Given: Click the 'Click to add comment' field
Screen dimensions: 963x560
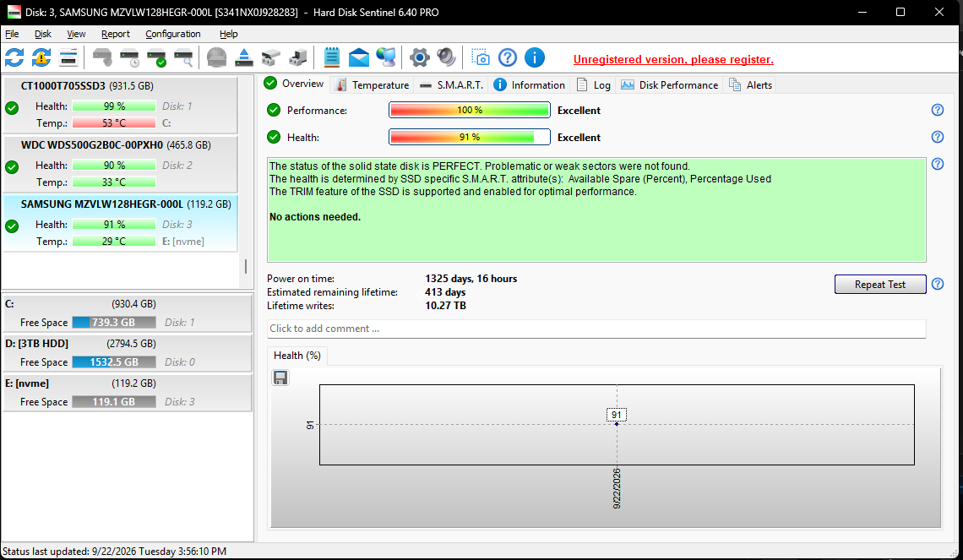Looking at the screenshot, I should (596, 329).
